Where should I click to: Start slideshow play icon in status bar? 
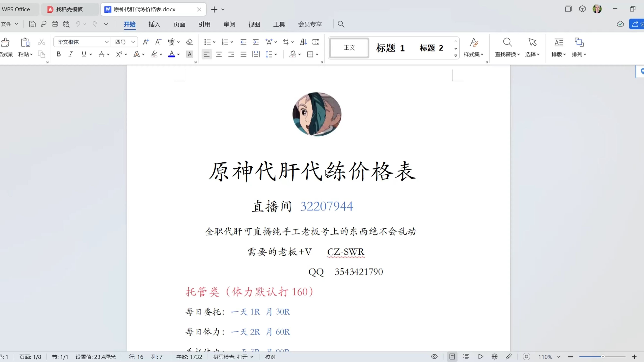(x=480, y=356)
